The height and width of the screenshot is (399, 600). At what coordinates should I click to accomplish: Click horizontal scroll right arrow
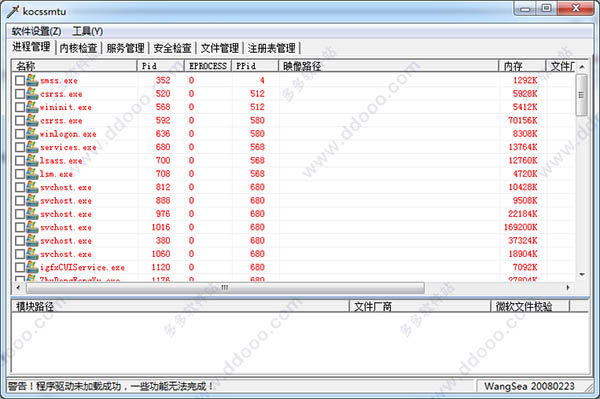[x=568, y=287]
